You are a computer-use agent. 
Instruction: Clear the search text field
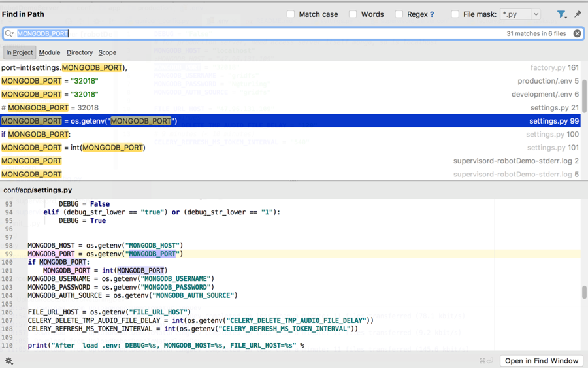577,33
